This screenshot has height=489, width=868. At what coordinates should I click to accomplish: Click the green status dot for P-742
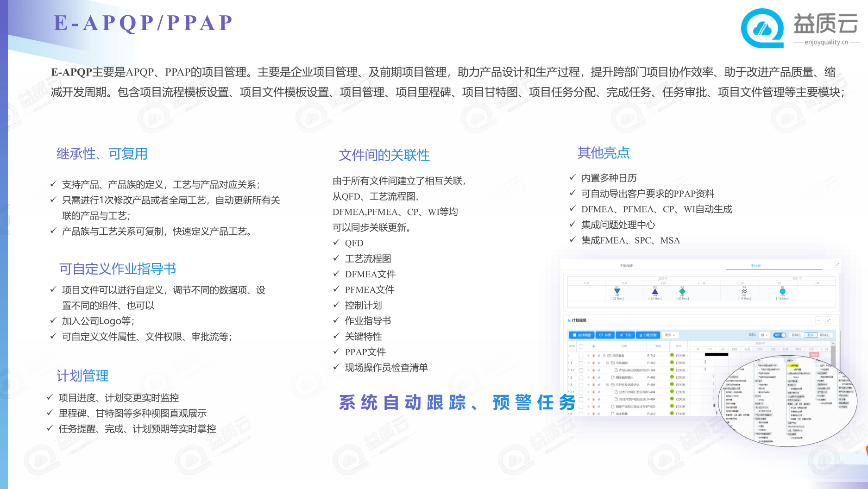(x=672, y=355)
